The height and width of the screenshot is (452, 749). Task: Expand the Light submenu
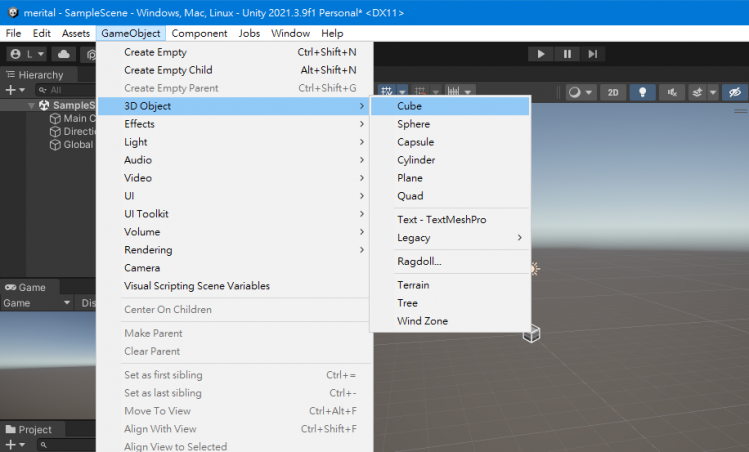coord(234,142)
